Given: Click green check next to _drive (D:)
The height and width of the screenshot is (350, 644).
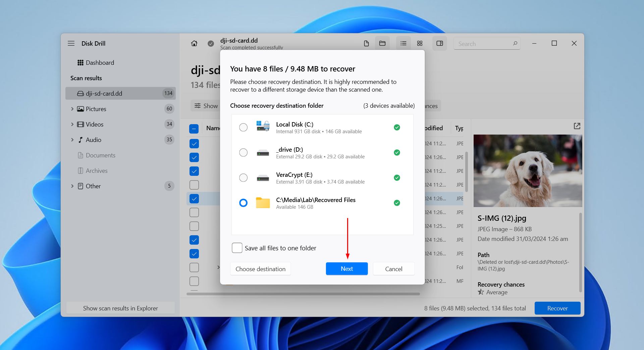Looking at the screenshot, I should (x=397, y=152).
